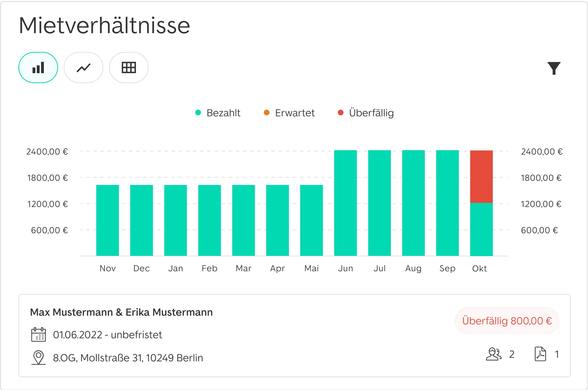Select the Feb bar in chart

pos(209,220)
